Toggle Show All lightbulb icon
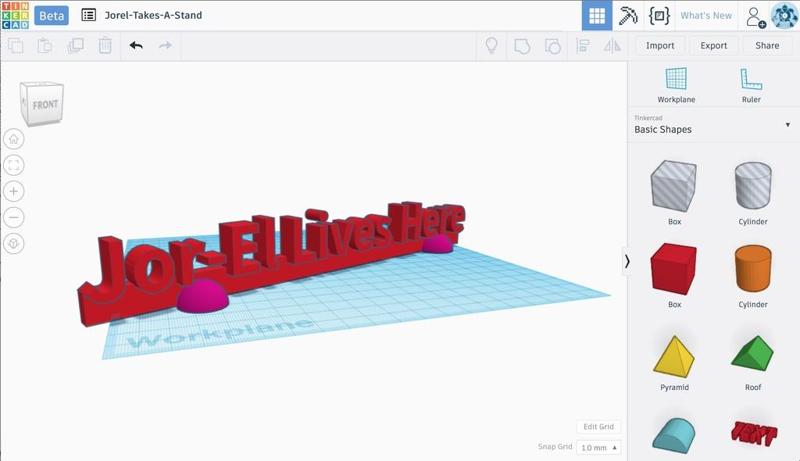This screenshot has height=461, width=800. pos(491,46)
